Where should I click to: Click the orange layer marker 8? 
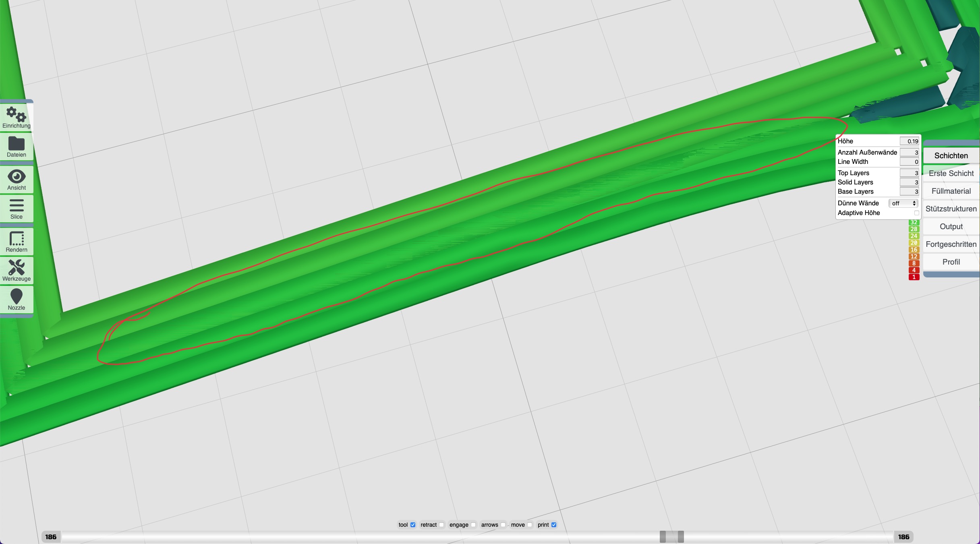click(x=914, y=263)
